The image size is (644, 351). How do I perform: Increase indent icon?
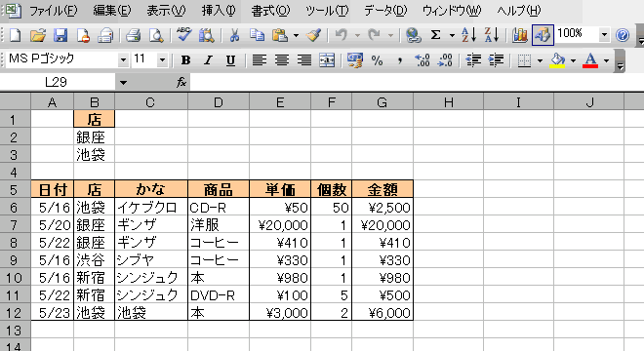pos(496,60)
